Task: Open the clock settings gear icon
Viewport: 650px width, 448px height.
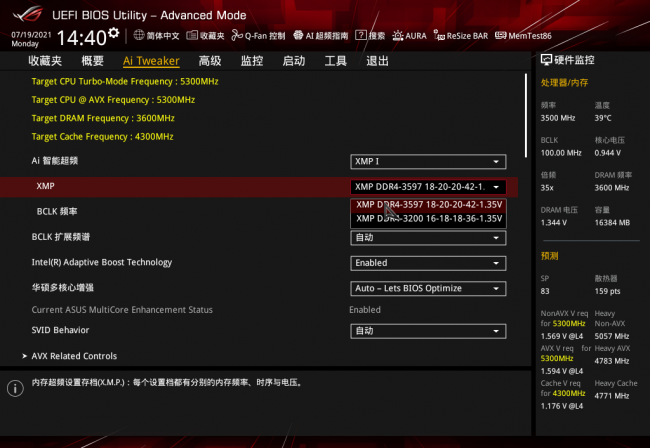Action: [x=113, y=33]
